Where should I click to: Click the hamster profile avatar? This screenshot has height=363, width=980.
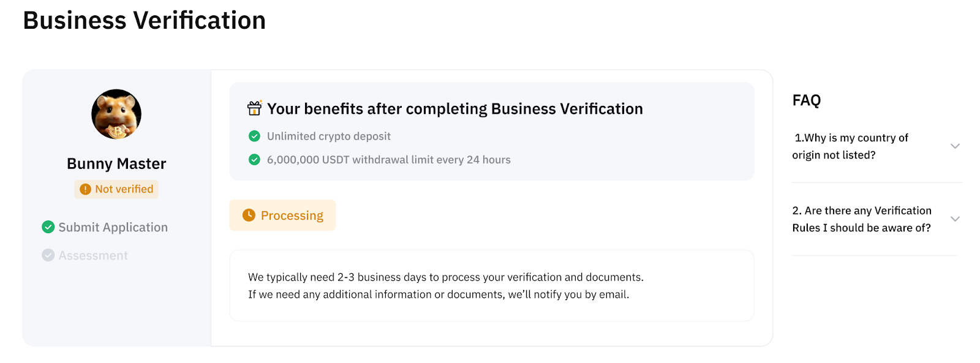click(x=116, y=114)
